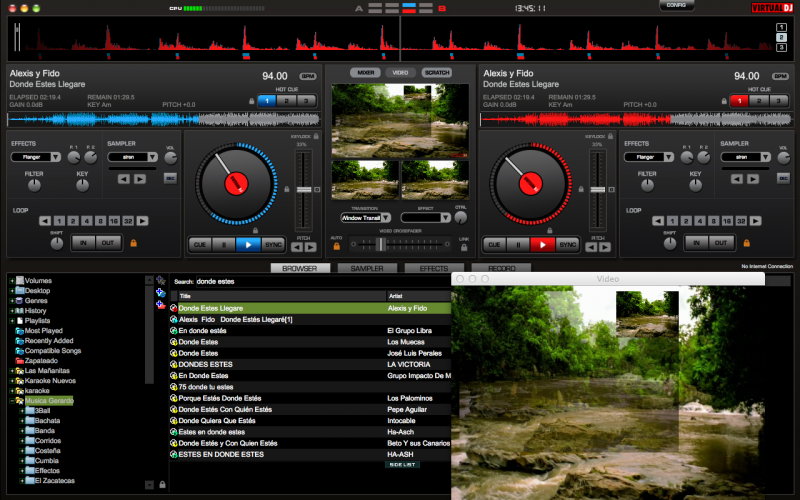Image resolution: width=800 pixels, height=500 pixels.
Task: Open the SAMPLER tab
Action: coord(367,268)
